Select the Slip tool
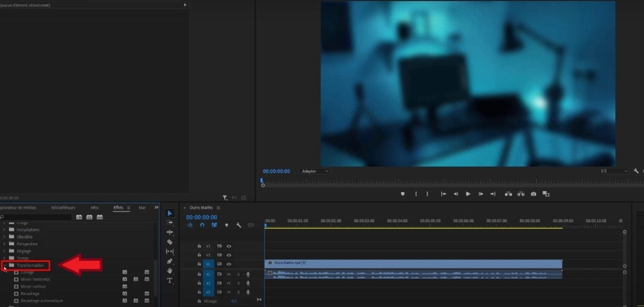Viewport: 644px width, 307px height. coord(170,251)
